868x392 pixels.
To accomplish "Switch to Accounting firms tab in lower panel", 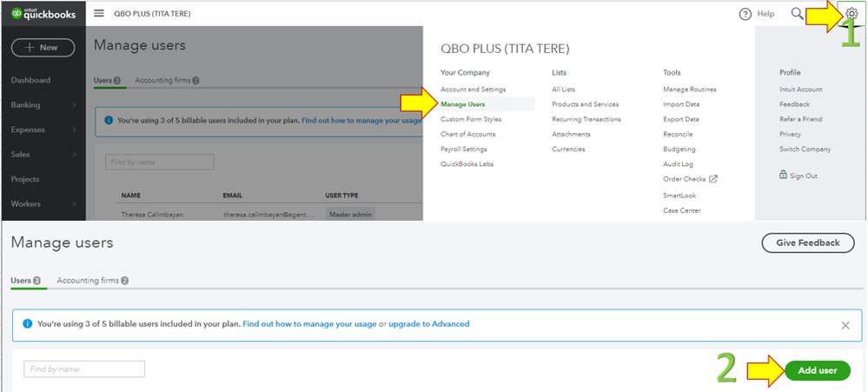I will click(x=92, y=281).
